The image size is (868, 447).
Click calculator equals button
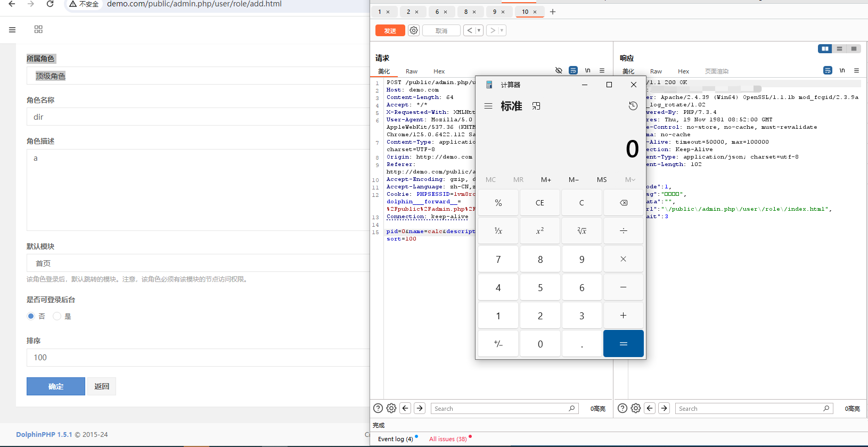tap(623, 344)
